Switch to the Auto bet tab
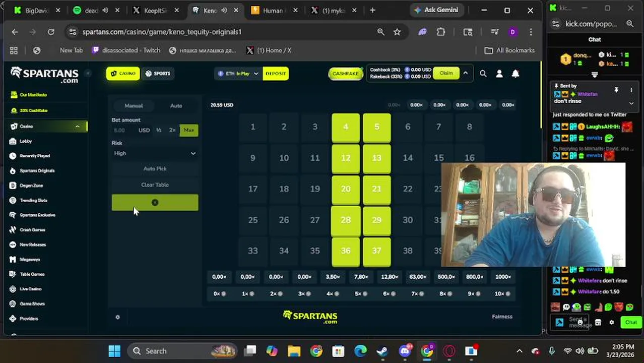This screenshot has width=644, height=363. tap(176, 105)
